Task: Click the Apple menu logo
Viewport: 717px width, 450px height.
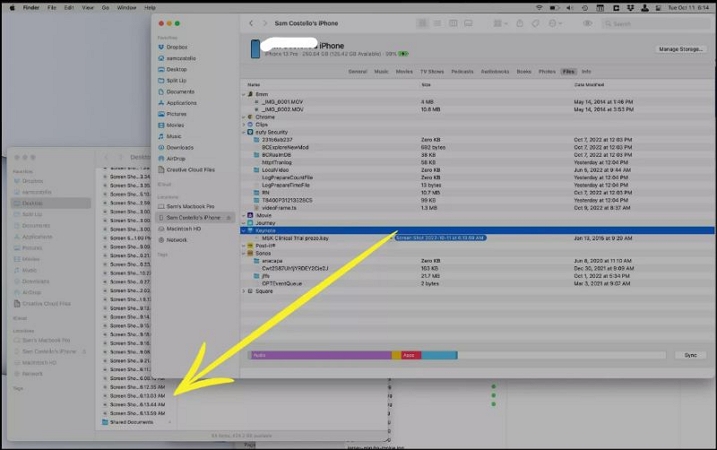Action: click(x=12, y=8)
